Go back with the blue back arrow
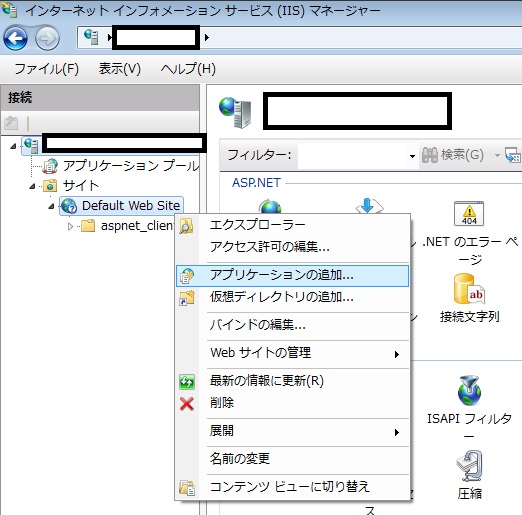522x515 pixels. coord(15,38)
